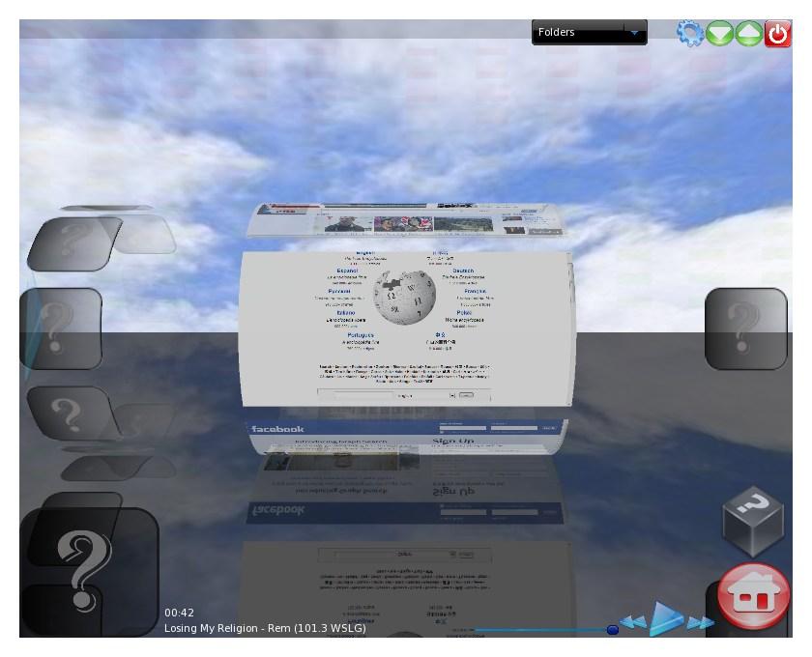The height and width of the screenshot is (657, 812).
Task: Click the green down-arrow button
Action: pos(720,33)
